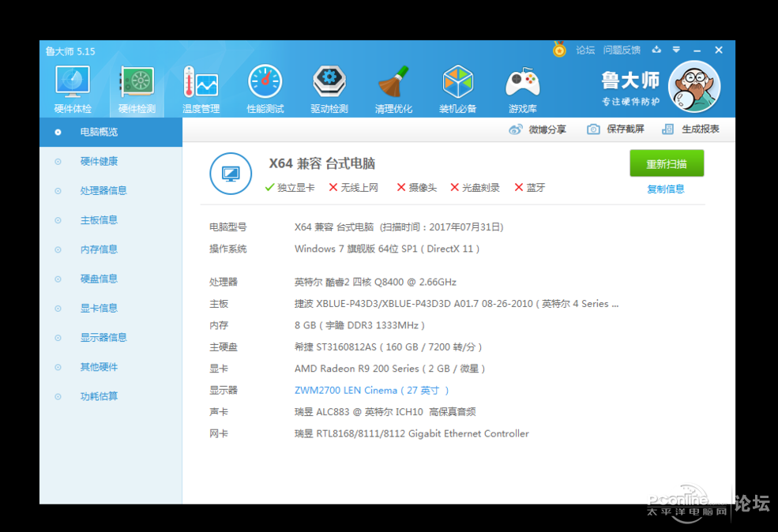Click the X64 兼容 台式电脑 heading
This screenshot has width=778, height=532.
click(322, 163)
